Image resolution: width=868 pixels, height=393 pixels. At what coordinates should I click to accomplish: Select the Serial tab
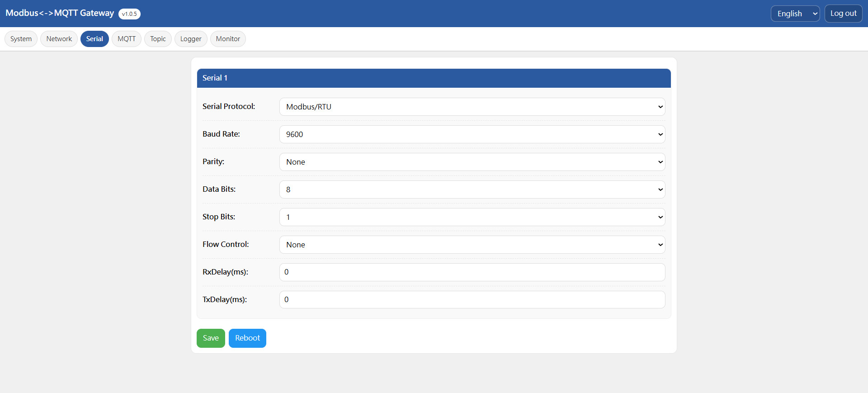94,39
